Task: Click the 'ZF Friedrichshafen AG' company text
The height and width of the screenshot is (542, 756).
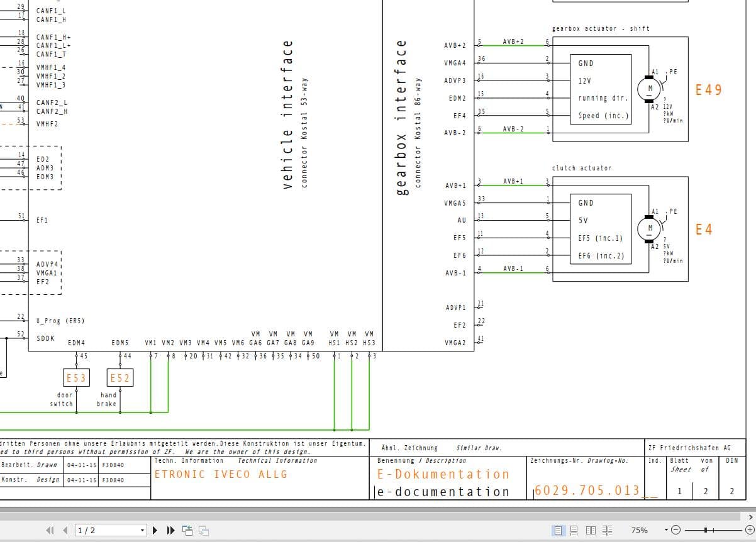Action: 689,448
